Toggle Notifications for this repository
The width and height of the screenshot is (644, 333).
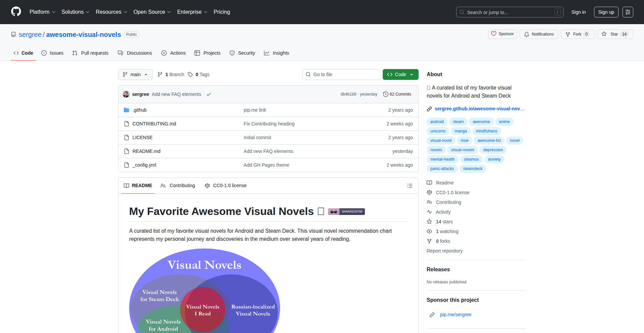tap(539, 34)
